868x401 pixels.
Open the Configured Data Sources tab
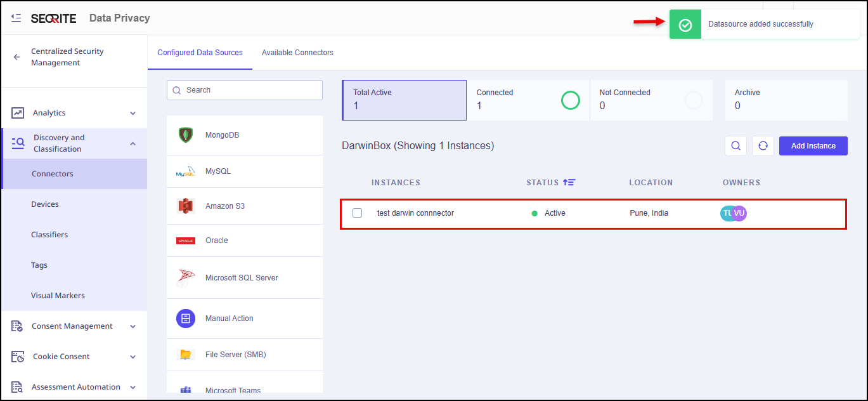200,53
